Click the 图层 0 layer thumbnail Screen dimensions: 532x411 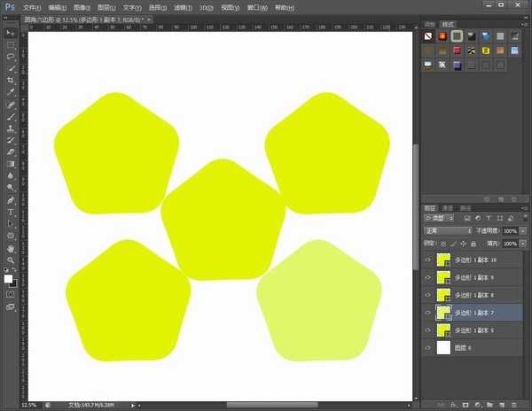tap(443, 348)
